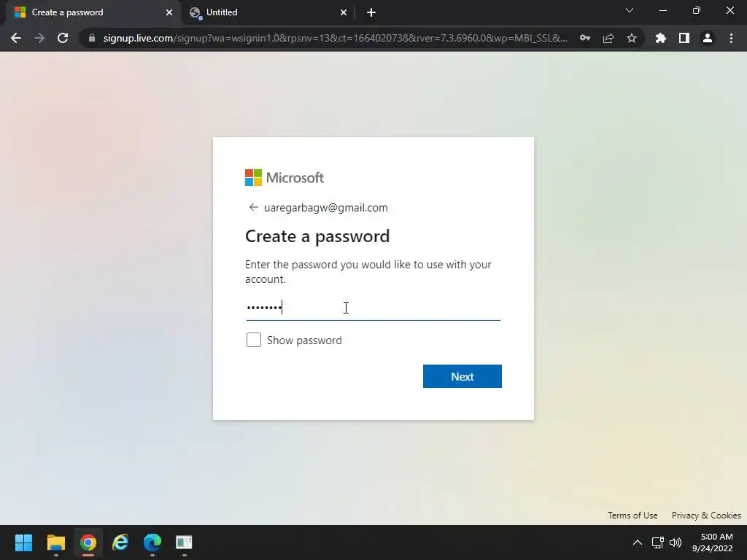
Task: Click the network status tray icon
Action: 658,542
